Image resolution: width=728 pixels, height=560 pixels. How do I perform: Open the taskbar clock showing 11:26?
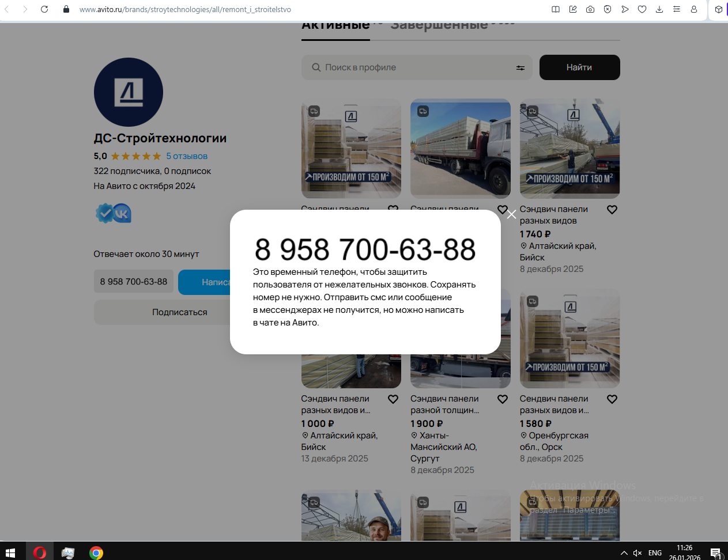tap(685, 553)
